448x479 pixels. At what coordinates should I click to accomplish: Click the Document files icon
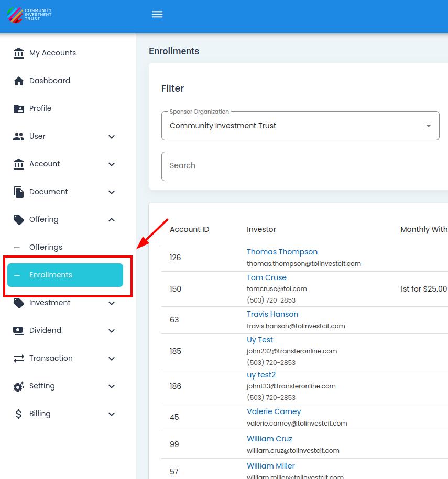(19, 192)
